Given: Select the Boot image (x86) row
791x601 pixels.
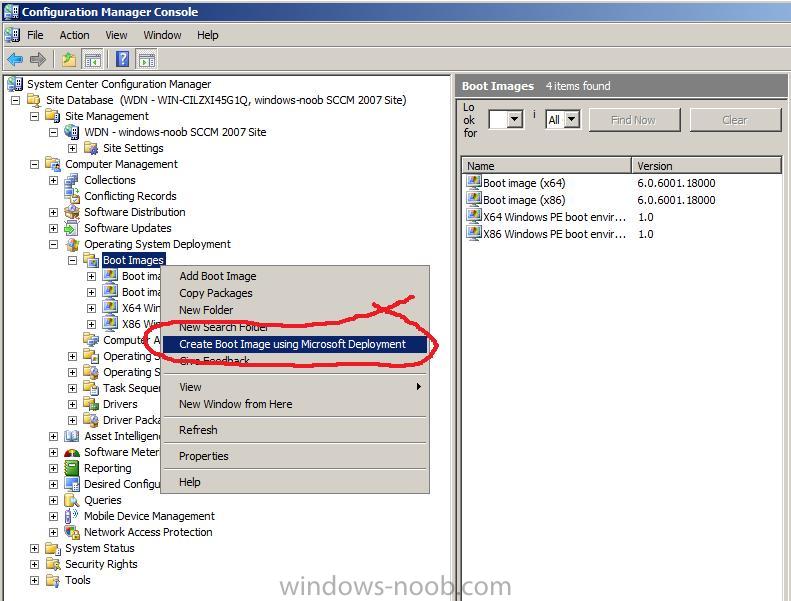Looking at the screenshot, I should [623, 200].
